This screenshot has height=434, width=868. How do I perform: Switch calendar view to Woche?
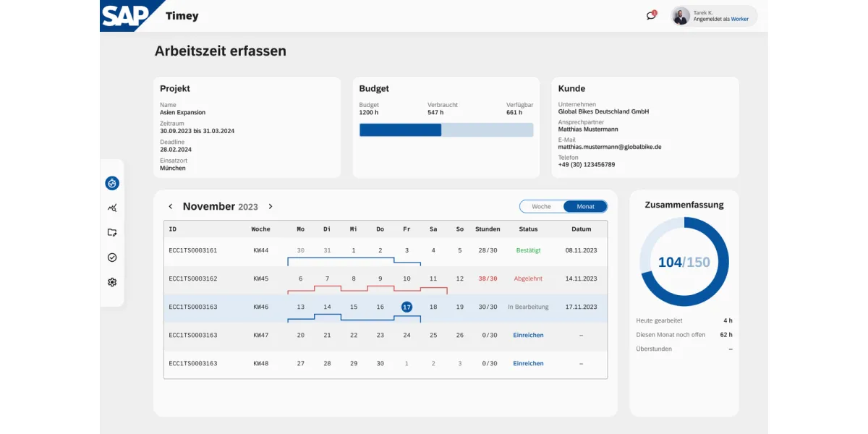(x=541, y=206)
